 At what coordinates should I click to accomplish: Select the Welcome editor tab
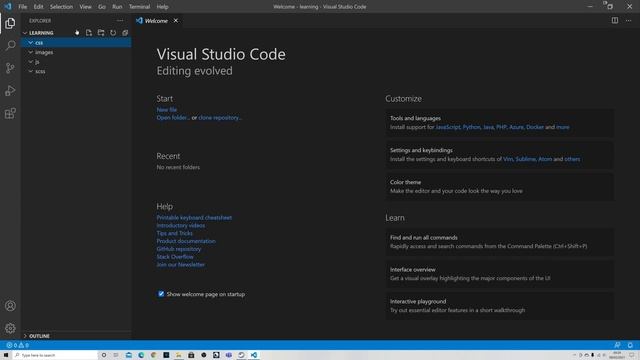(156, 20)
